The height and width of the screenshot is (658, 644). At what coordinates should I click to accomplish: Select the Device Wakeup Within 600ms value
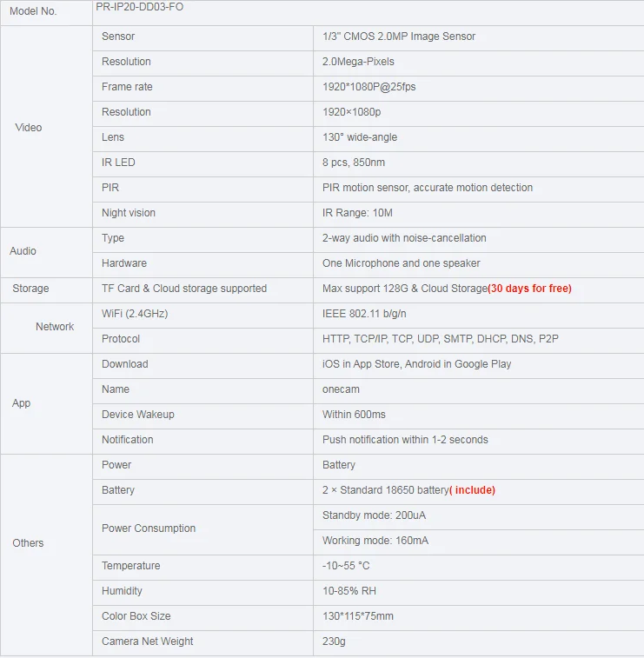(x=354, y=415)
